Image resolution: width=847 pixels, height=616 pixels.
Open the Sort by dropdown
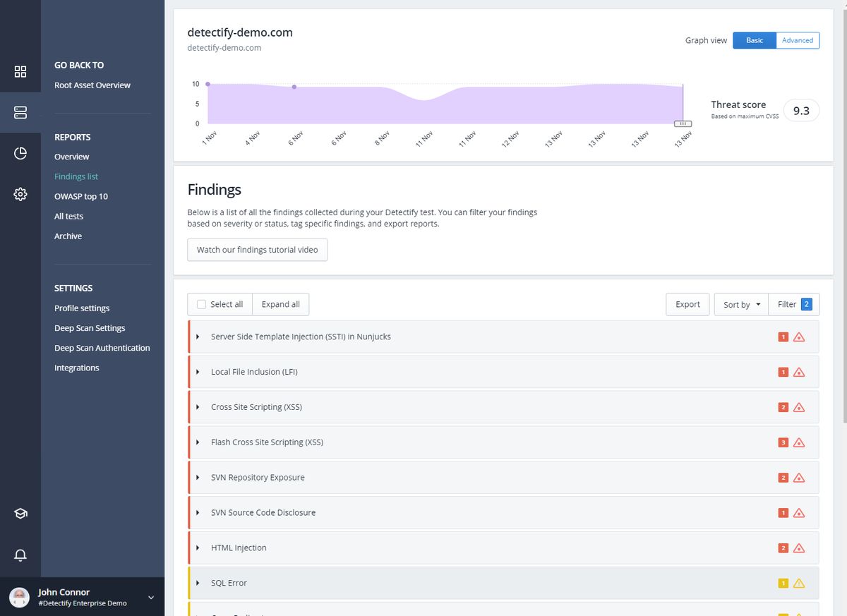point(740,304)
